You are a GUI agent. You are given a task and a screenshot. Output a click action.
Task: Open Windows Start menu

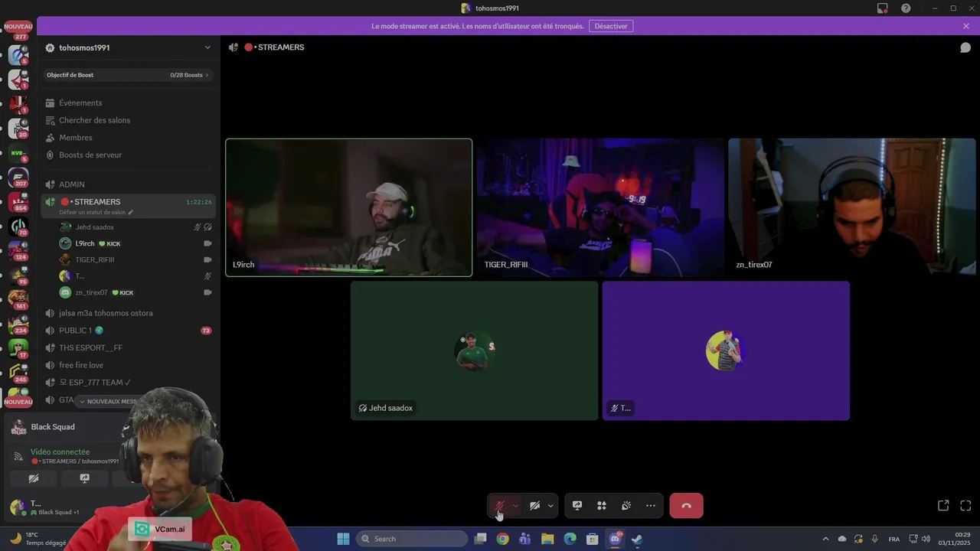pos(343,539)
